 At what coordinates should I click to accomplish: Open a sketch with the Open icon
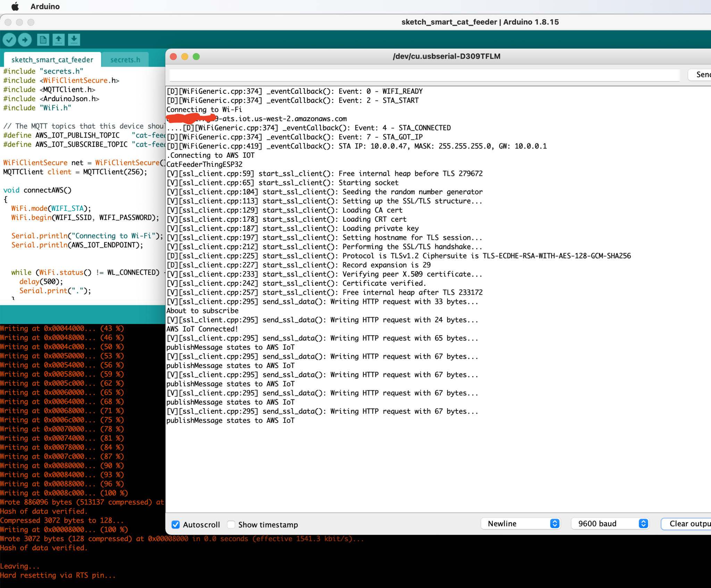click(x=59, y=40)
